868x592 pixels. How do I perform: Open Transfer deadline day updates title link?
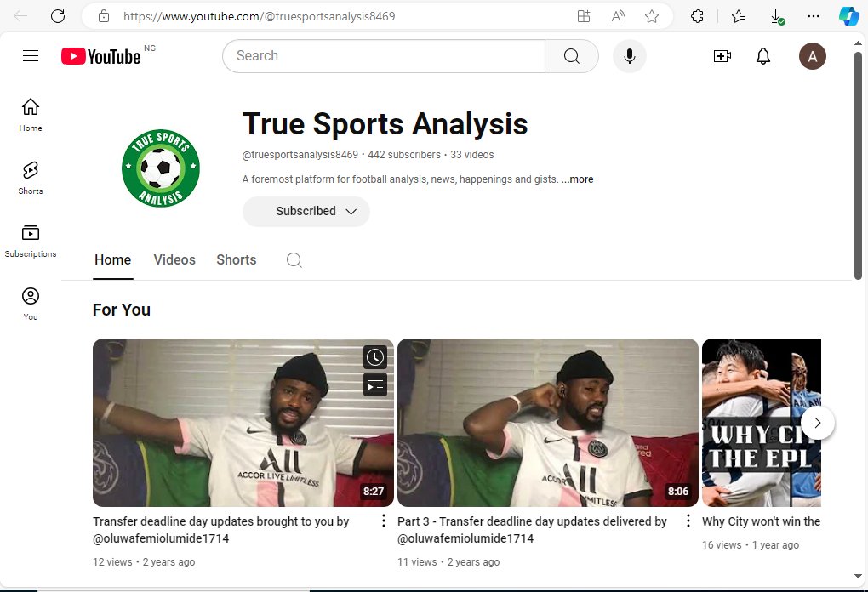point(221,529)
